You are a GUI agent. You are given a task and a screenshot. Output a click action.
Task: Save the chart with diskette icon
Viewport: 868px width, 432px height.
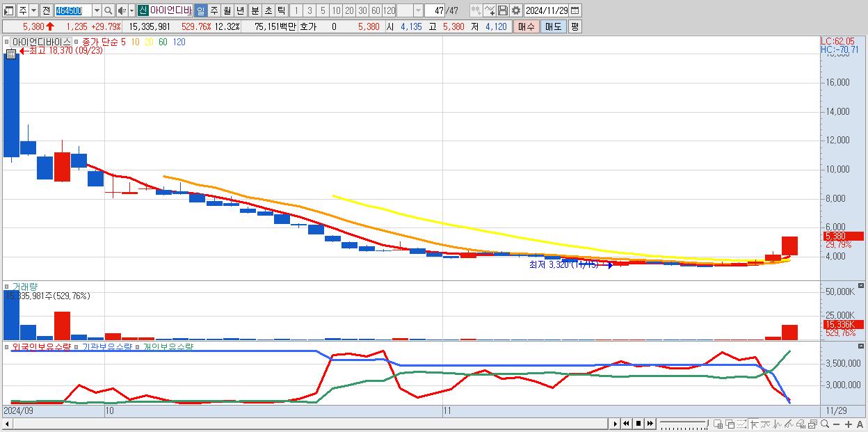click(x=502, y=10)
